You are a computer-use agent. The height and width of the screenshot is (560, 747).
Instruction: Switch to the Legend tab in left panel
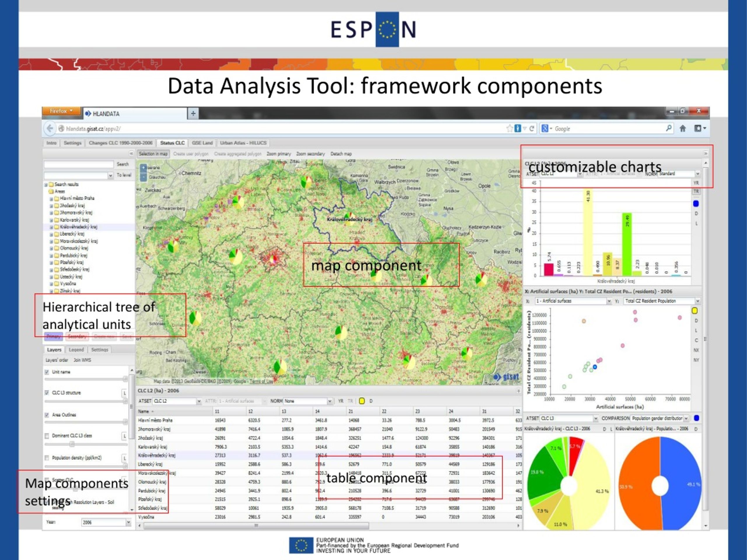pos(76,350)
